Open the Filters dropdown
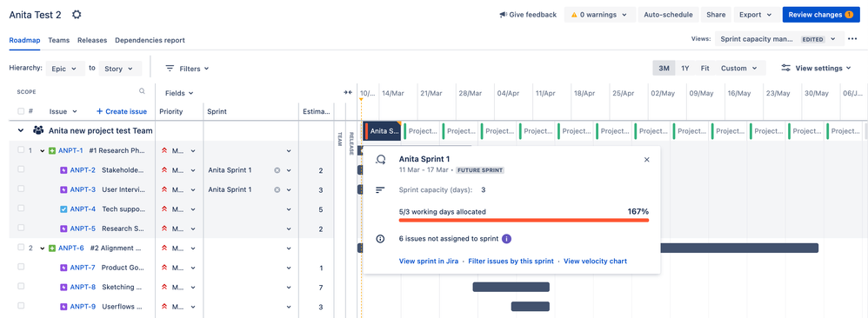 (x=188, y=69)
